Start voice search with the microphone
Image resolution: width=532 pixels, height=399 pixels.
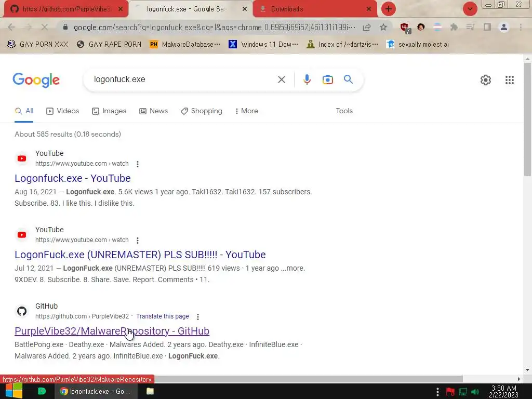(307, 79)
